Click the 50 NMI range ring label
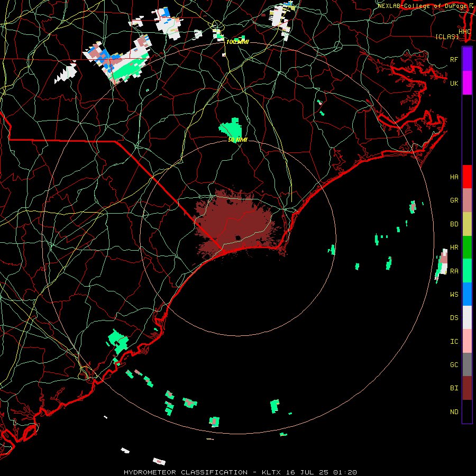Viewport: 476px width, 476px height. pyautogui.click(x=237, y=140)
